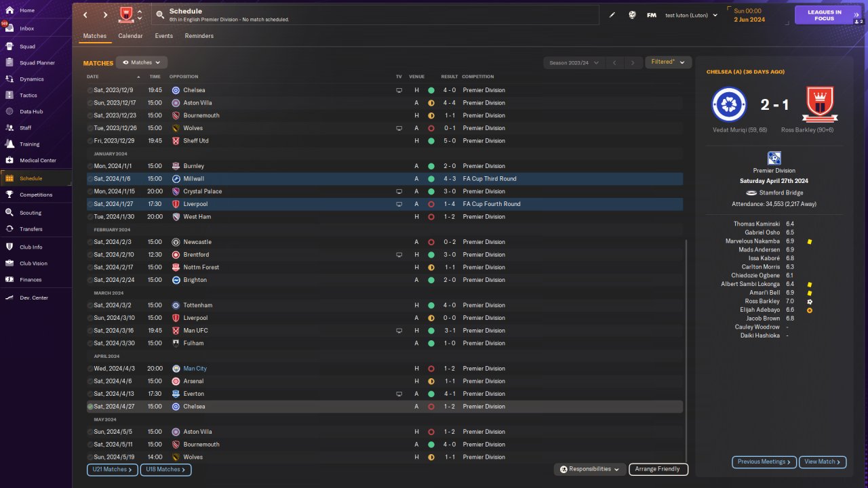Open the Season 2023/24 dropdown
Image resolution: width=868 pixels, height=488 pixels.
[x=574, y=63]
